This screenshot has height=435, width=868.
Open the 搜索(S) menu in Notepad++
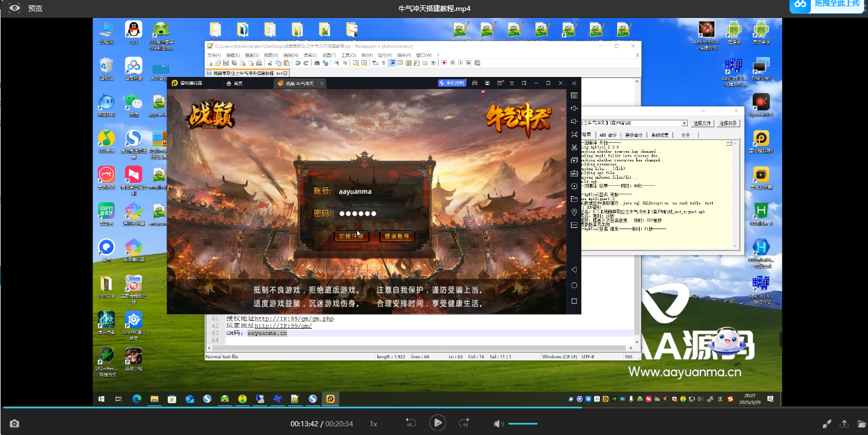(251, 55)
